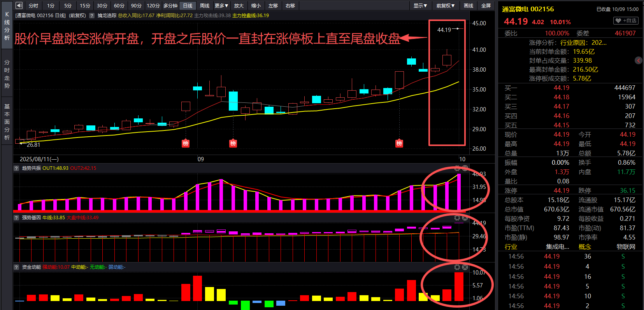This screenshot has height=310, width=644.
Task: Click the 当前封单金额 19.65亿 value
Action: click(584, 51)
